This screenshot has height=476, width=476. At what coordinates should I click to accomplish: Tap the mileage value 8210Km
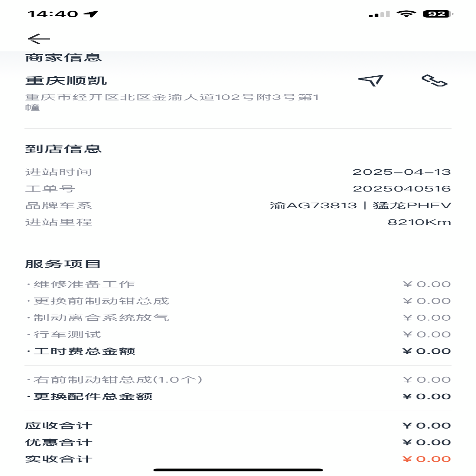[419, 222]
